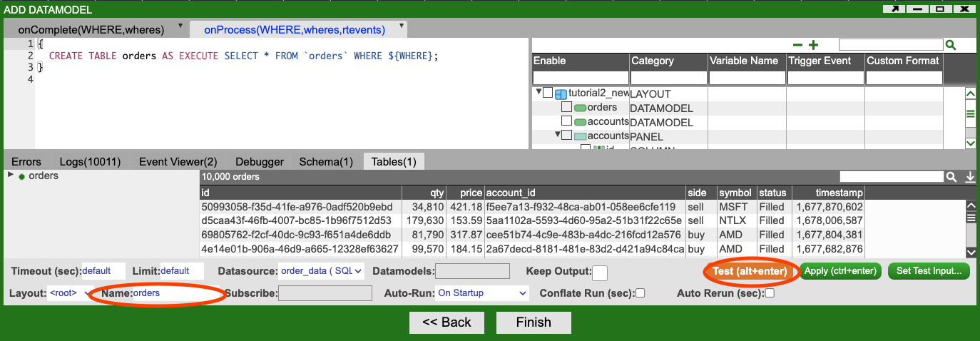This screenshot has width=980, height=341.
Task: Open the Auto-Run On Startup dropdown
Action: point(481,293)
